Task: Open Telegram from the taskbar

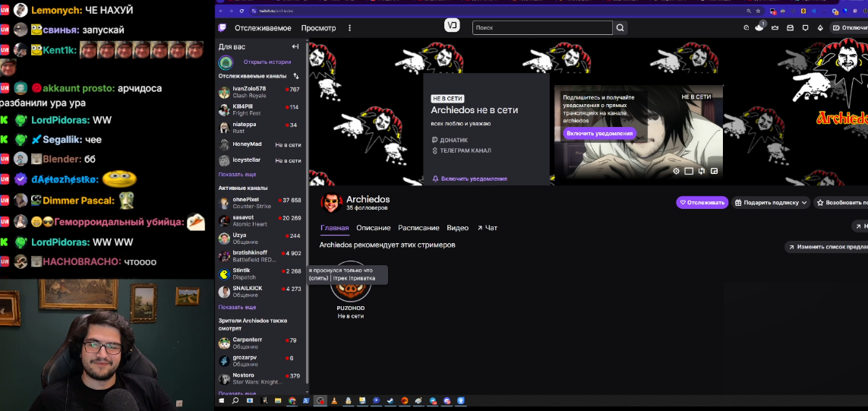Action: [432, 400]
